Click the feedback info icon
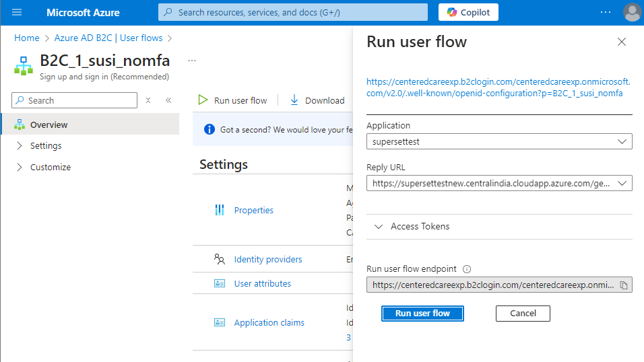 point(209,130)
